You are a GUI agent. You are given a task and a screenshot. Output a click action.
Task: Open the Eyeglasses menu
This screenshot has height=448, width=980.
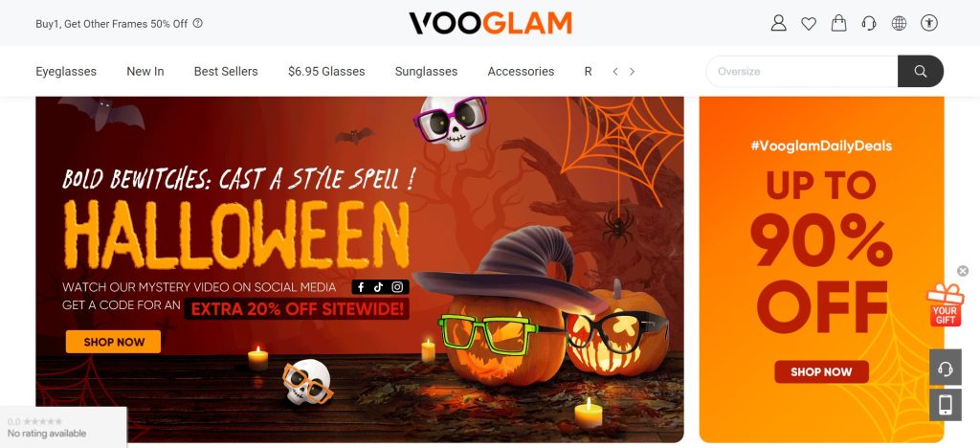pyautogui.click(x=66, y=72)
